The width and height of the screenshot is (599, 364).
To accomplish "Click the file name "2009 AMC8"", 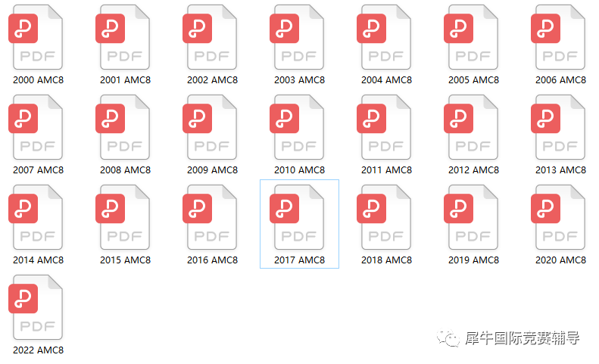I will coord(212,170).
